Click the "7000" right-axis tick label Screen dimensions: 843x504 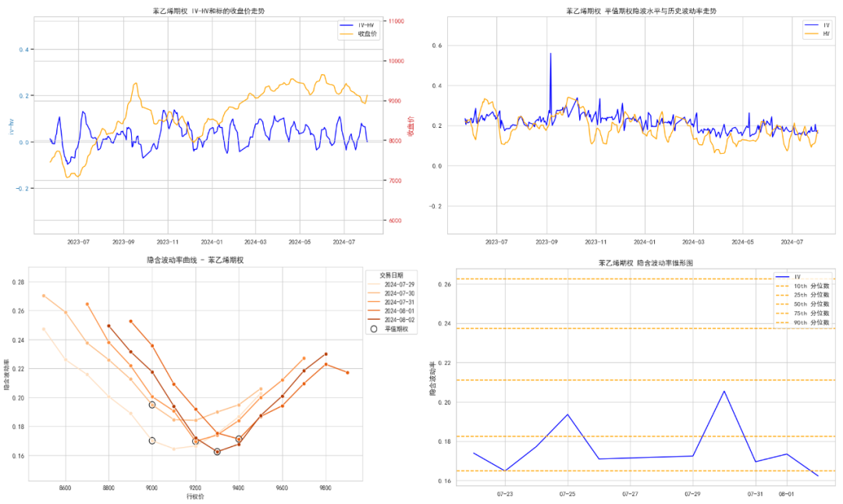click(395, 181)
